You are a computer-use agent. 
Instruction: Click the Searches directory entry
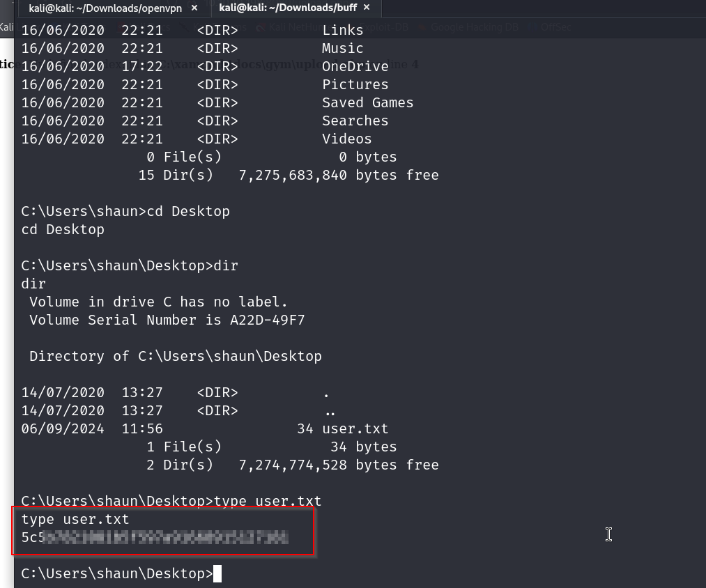point(355,121)
